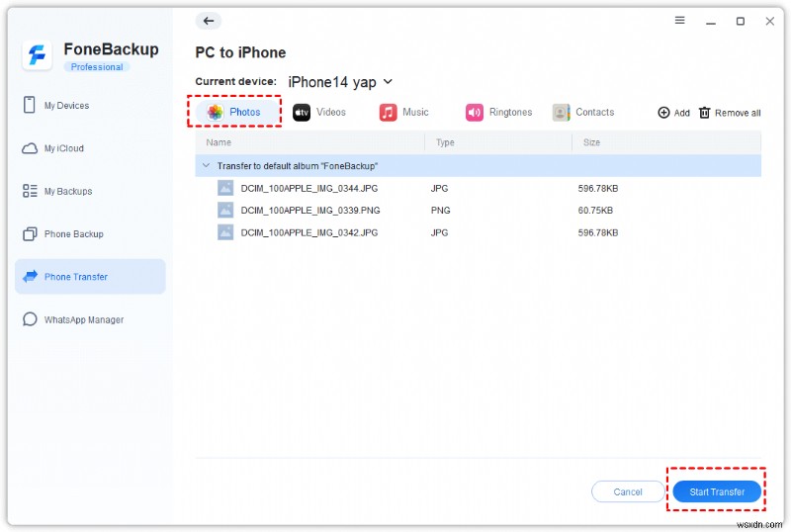
Task: Click JPG type of IMG_0342 row
Action: [x=439, y=232]
